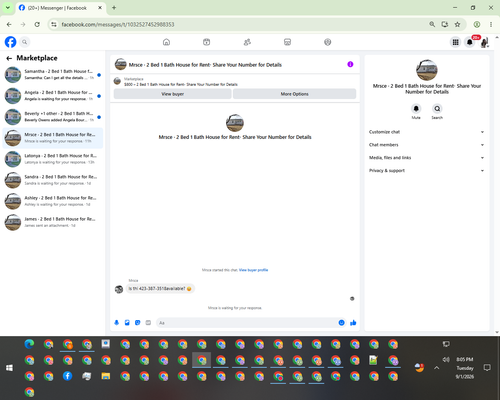Click the back arrow beside Marketplace
Image resolution: width=500 pixels, height=400 pixels.
pos(9,58)
